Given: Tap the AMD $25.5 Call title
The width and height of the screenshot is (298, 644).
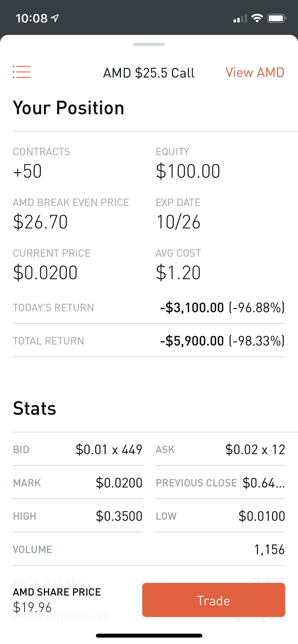Looking at the screenshot, I should pos(149,73).
